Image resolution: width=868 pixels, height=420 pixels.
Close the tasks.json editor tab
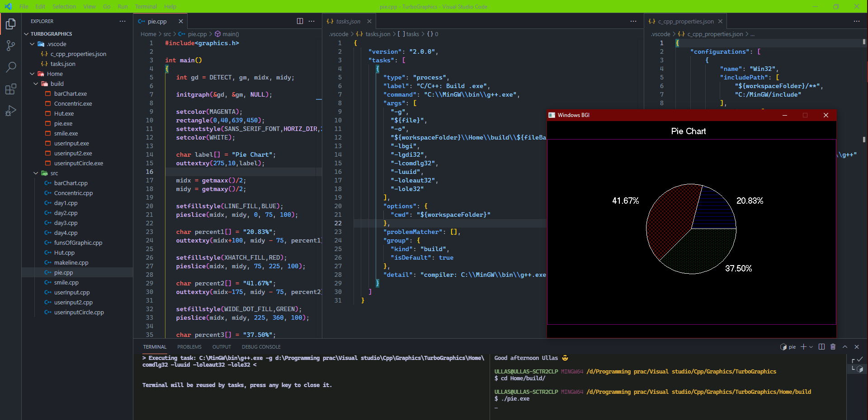tap(369, 21)
